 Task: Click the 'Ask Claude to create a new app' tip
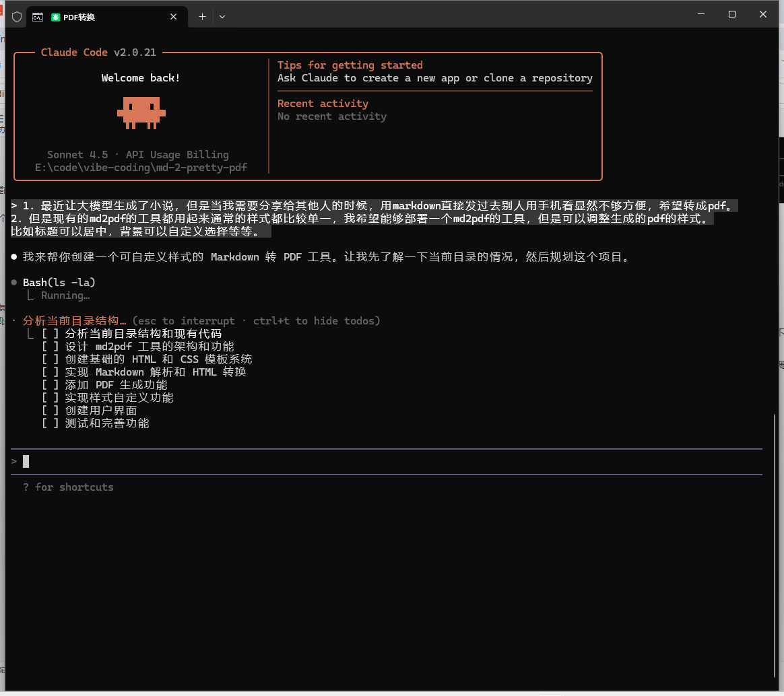point(435,78)
